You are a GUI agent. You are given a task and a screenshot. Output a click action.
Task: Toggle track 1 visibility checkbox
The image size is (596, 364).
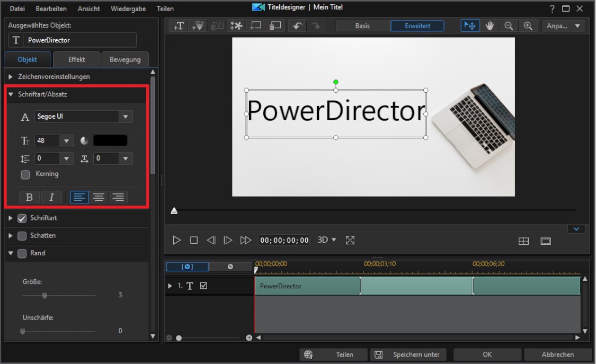coord(204,286)
